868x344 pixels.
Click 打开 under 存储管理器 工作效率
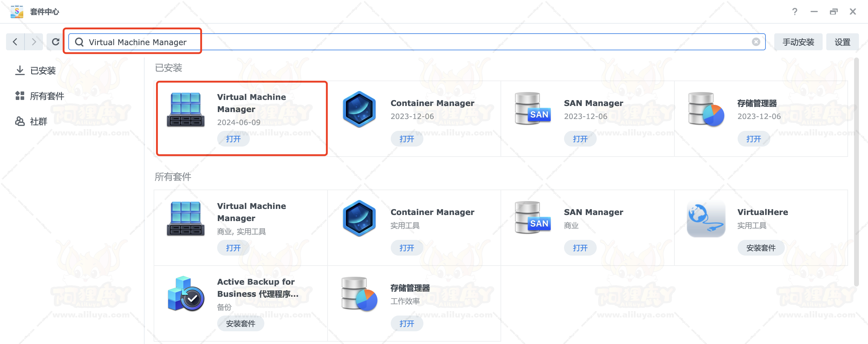pyautogui.click(x=407, y=323)
